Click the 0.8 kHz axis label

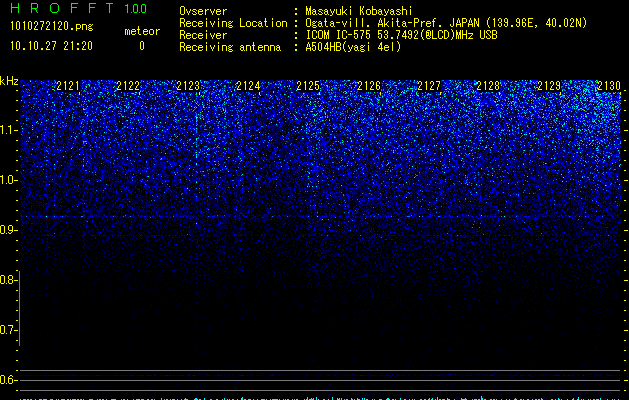(x=8, y=280)
